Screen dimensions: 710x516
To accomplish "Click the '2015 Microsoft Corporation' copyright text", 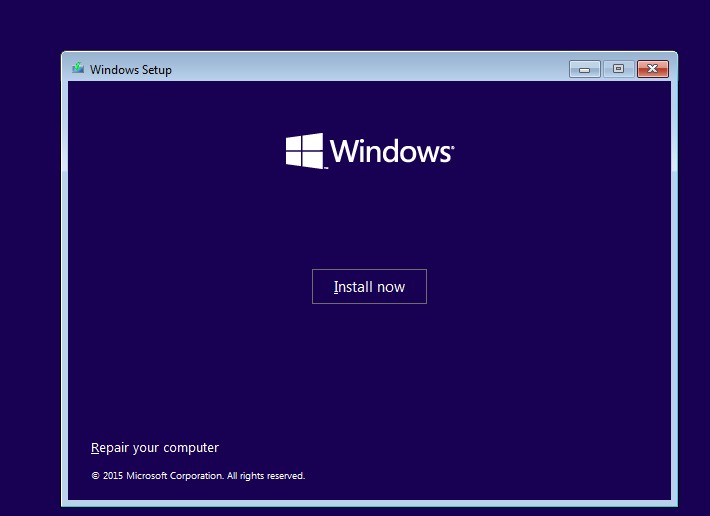I will [198, 476].
